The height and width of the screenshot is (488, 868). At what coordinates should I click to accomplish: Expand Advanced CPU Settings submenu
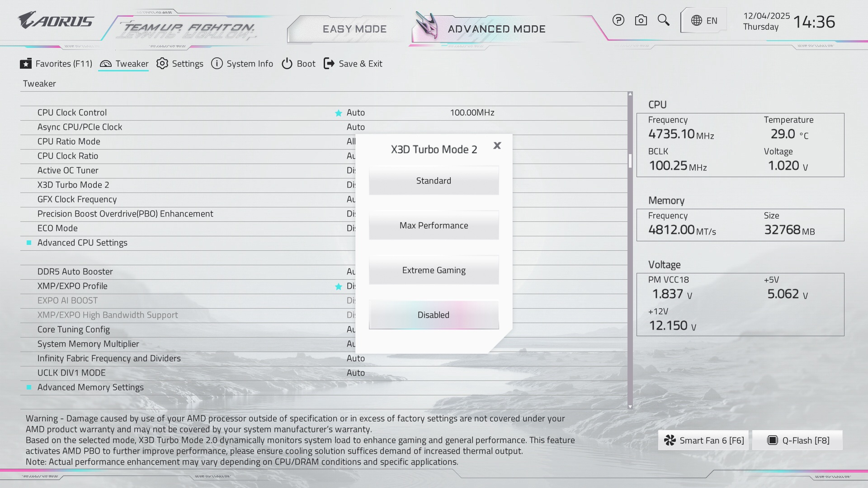(82, 243)
